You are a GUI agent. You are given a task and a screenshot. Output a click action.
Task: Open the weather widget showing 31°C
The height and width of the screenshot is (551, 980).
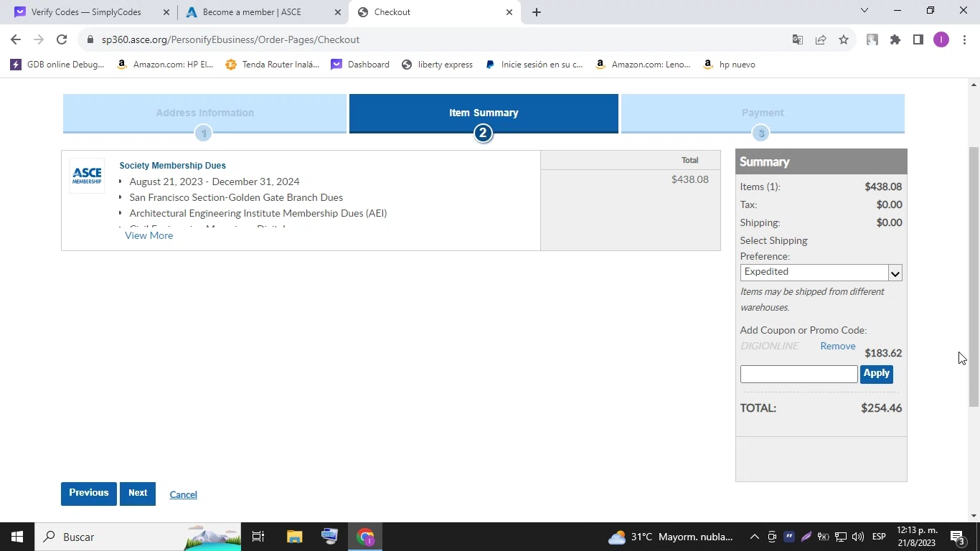[671, 537]
